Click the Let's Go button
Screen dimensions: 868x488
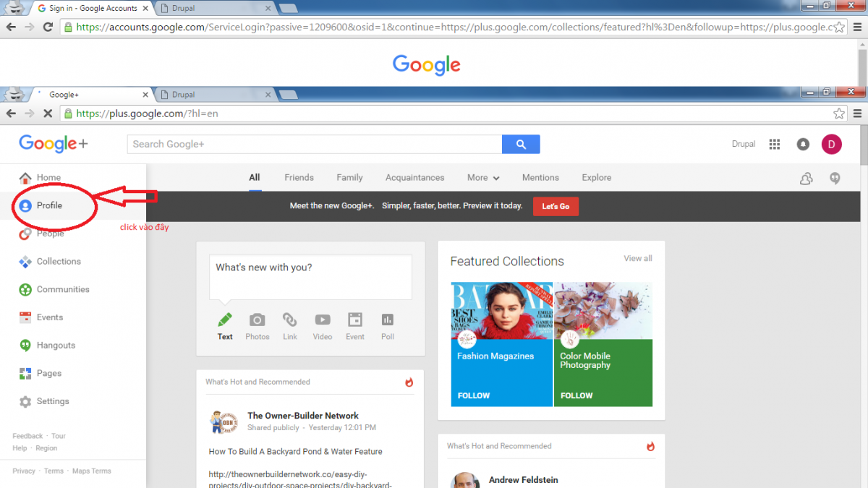click(x=556, y=206)
